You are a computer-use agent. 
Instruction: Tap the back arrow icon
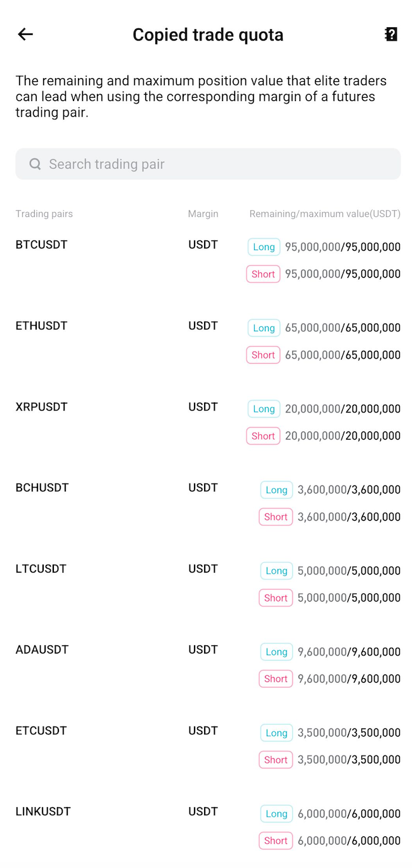tap(25, 34)
